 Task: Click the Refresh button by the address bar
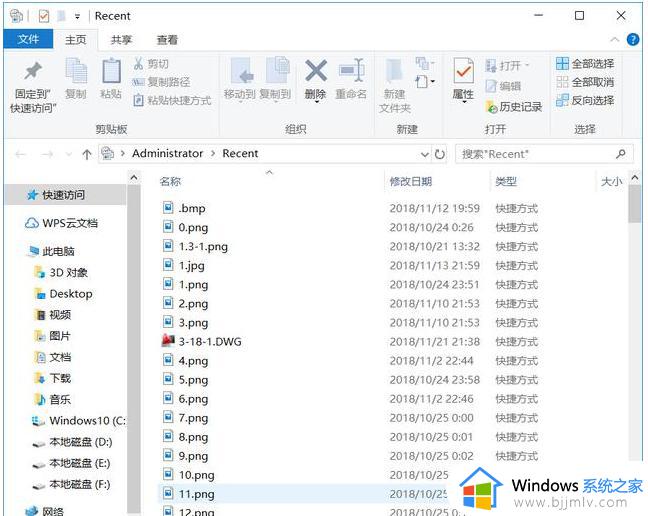[439, 154]
